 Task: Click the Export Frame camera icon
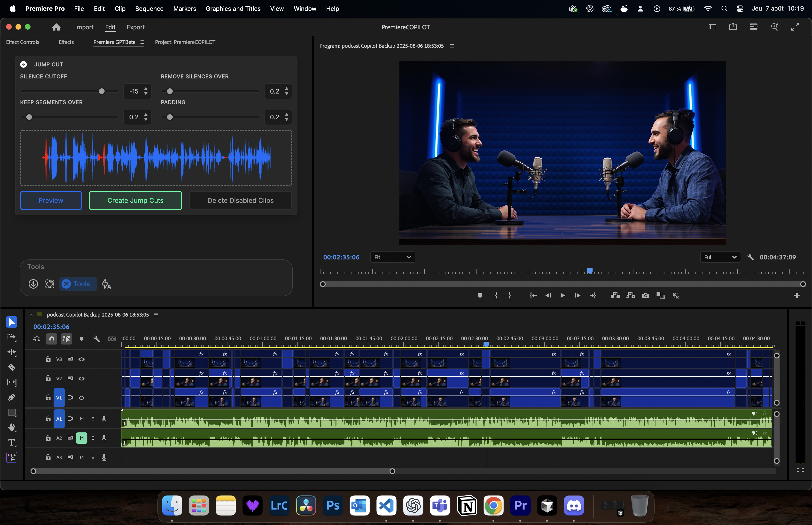click(x=645, y=296)
